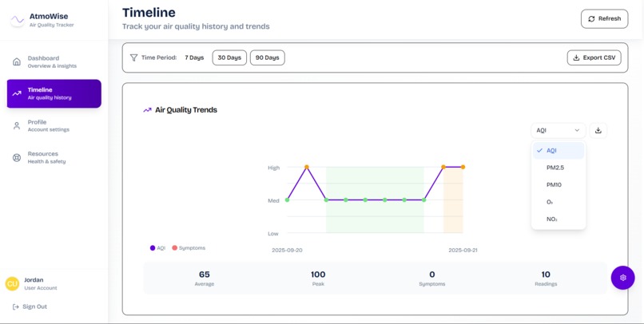The width and height of the screenshot is (644, 324).
Task: Click the Profile person icon
Action: coord(17,125)
